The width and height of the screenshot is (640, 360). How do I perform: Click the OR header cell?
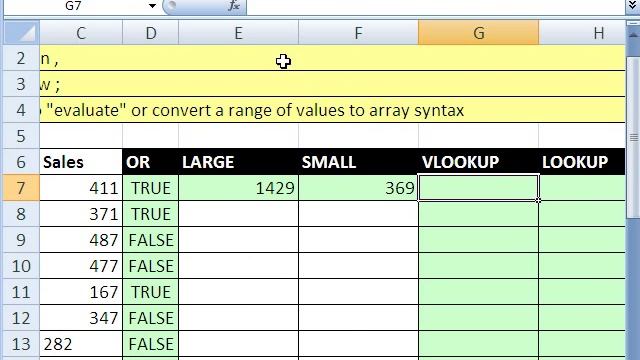(151, 162)
